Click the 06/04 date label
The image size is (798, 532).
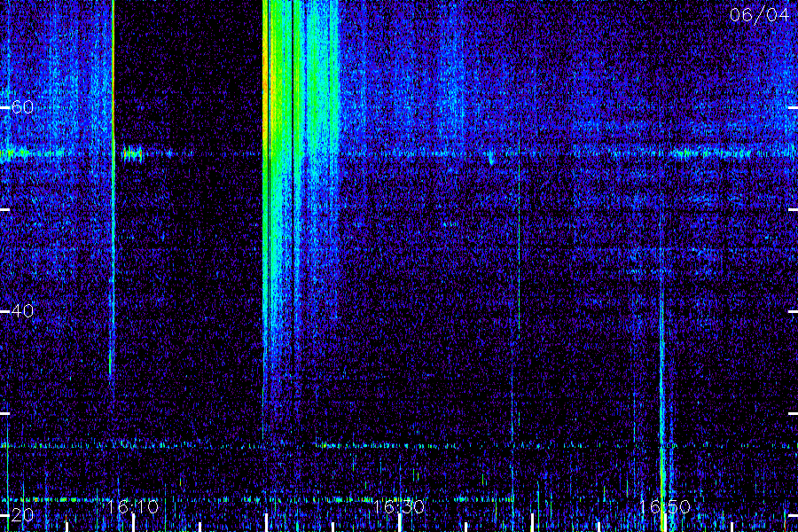[x=759, y=15]
